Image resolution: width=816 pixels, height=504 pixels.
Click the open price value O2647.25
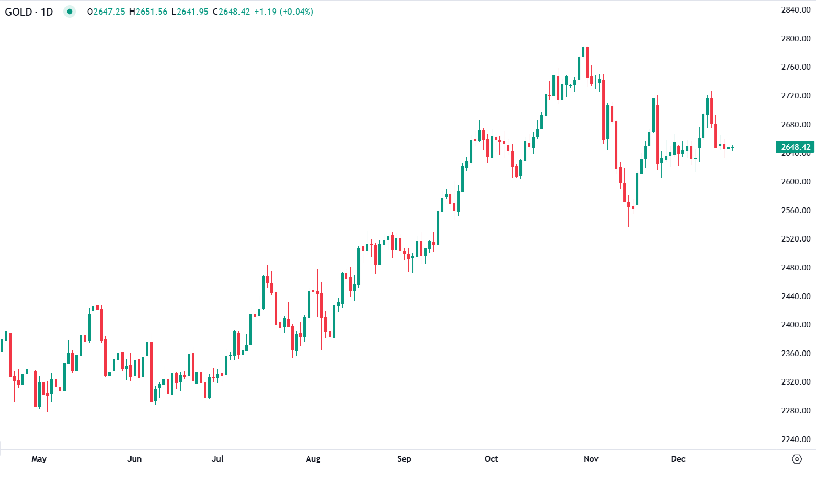pos(106,12)
